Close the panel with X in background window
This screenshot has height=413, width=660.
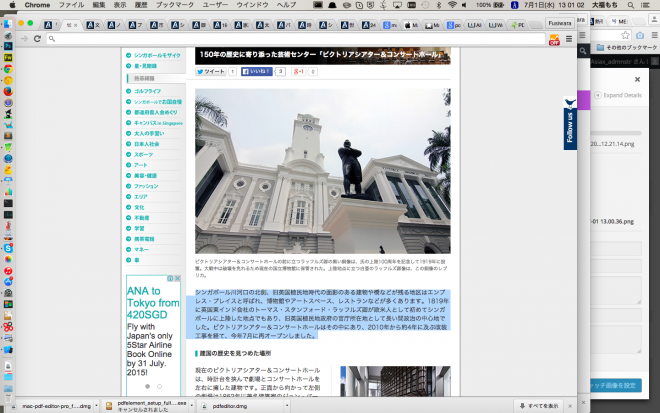637,79
